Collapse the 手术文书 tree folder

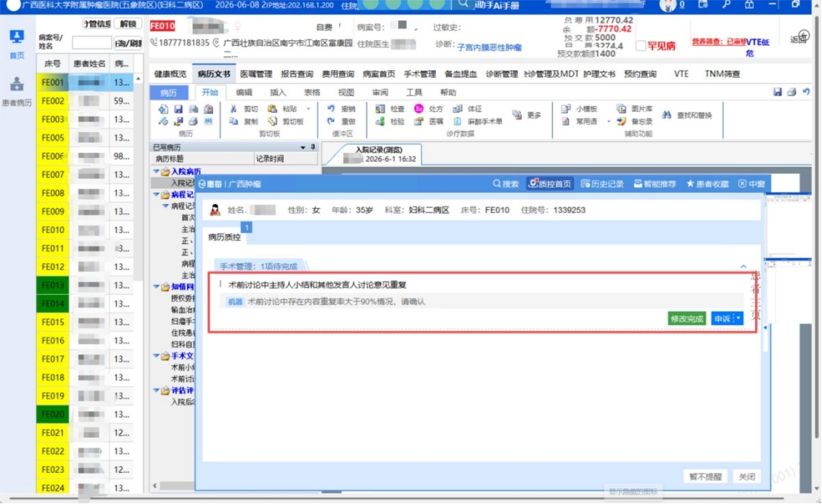point(156,356)
